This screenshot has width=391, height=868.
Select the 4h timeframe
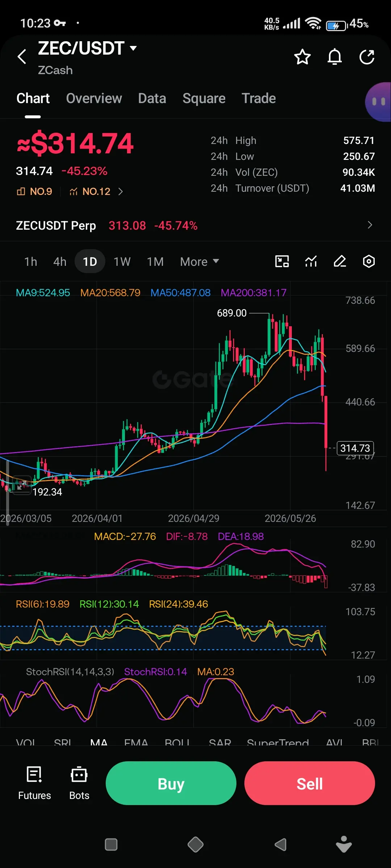pyautogui.click(x=60, y=261)
